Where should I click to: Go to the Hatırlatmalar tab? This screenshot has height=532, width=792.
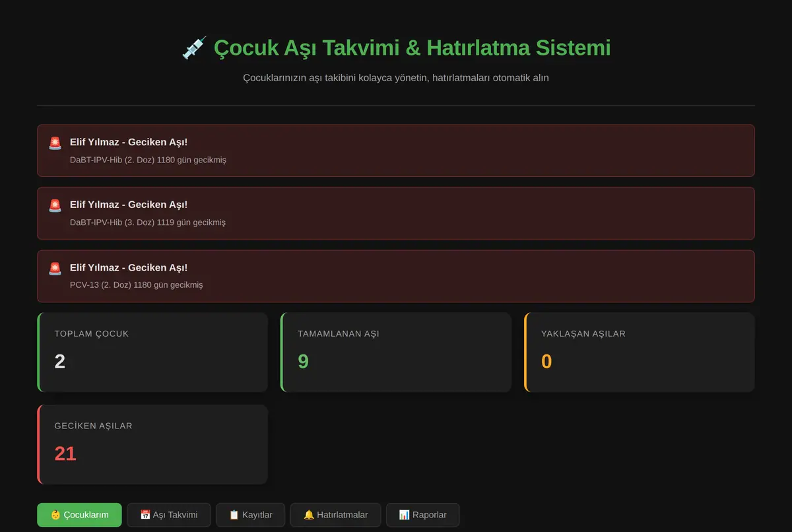336,515
